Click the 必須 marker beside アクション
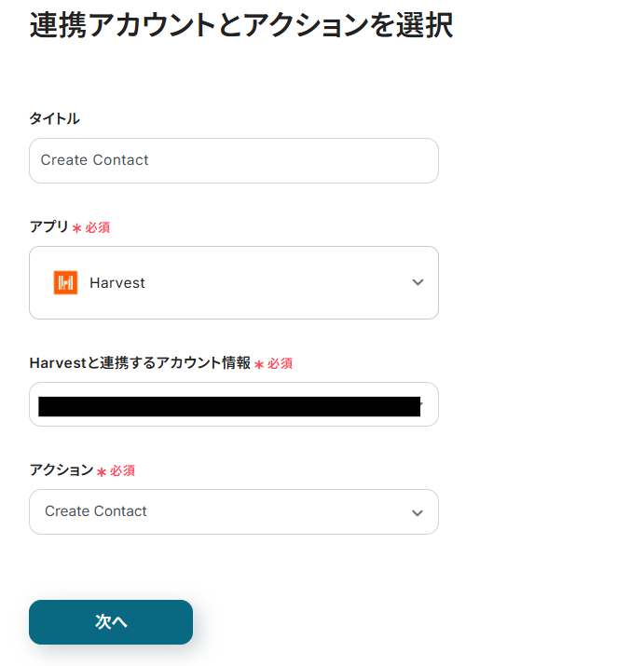 coord(122,471)
